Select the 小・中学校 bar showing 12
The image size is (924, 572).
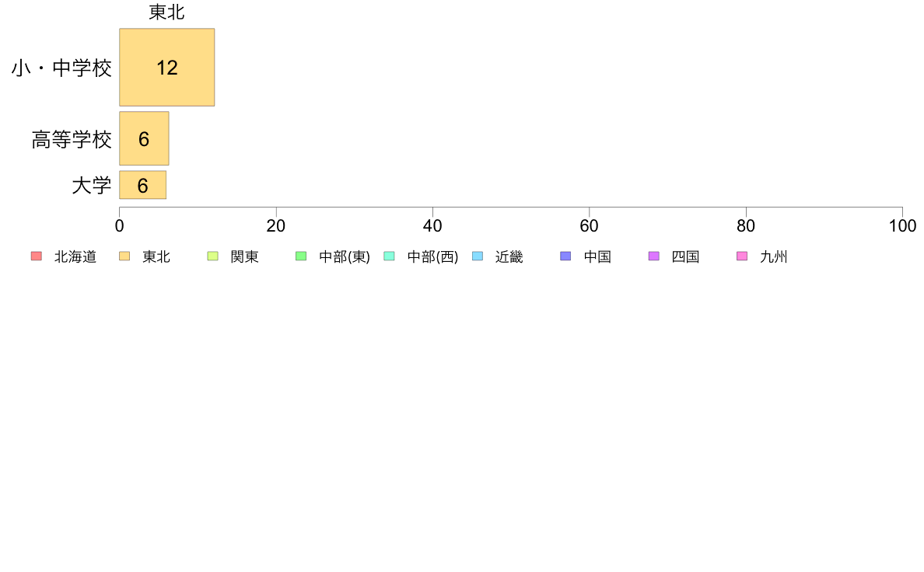point(166,67)
